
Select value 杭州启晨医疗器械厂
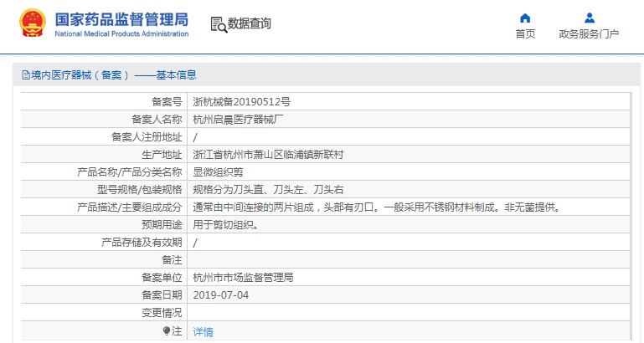click(x=238, y=119)
